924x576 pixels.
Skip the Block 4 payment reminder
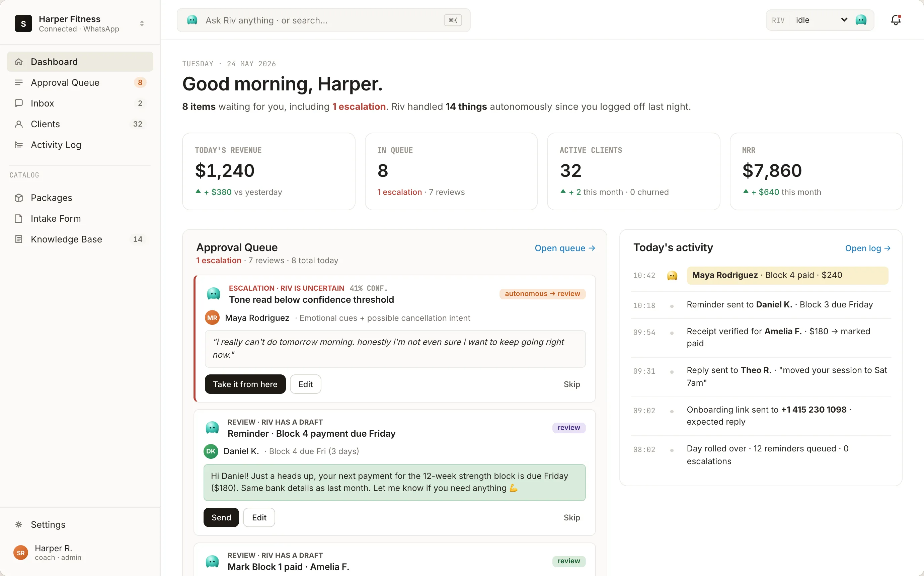(571, 517)
